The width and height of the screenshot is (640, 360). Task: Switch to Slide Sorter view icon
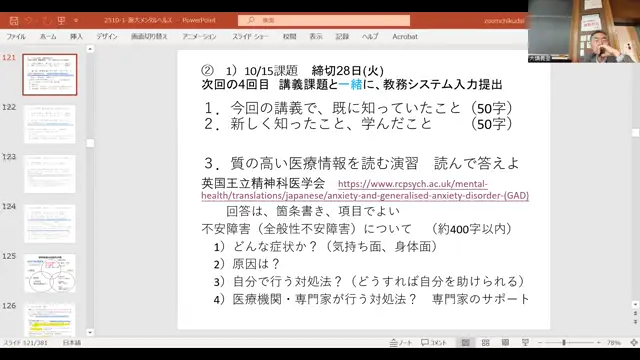(x=485, y=343)
